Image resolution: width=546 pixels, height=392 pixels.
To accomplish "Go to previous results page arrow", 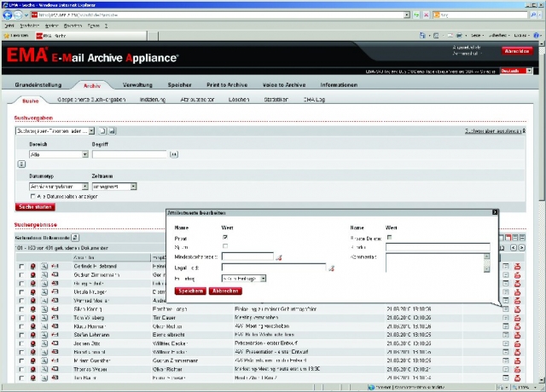I will coord(514,248).
